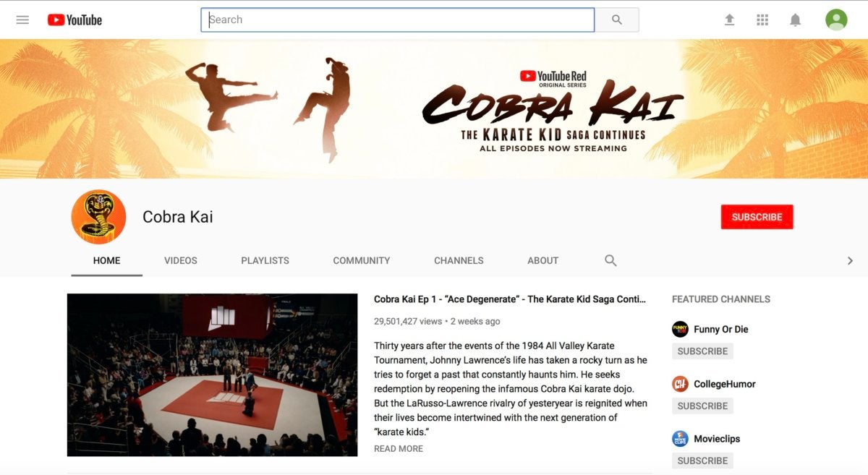Open the About tab
Image resolution: width=868 pixels, height=475 pixels.
point(542,261)
